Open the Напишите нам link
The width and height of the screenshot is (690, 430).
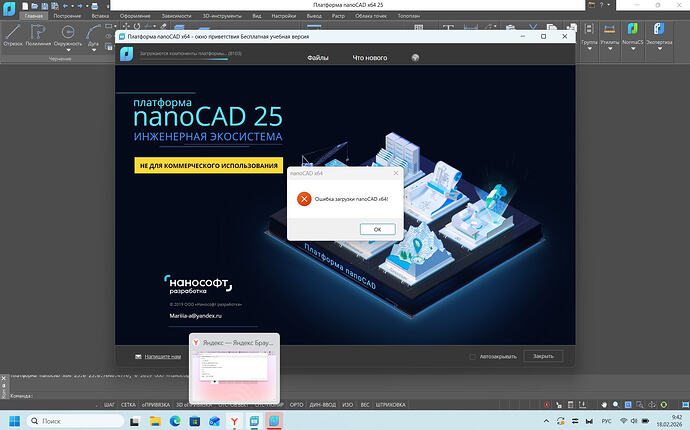pyautogui.click(x=162, y=356)
